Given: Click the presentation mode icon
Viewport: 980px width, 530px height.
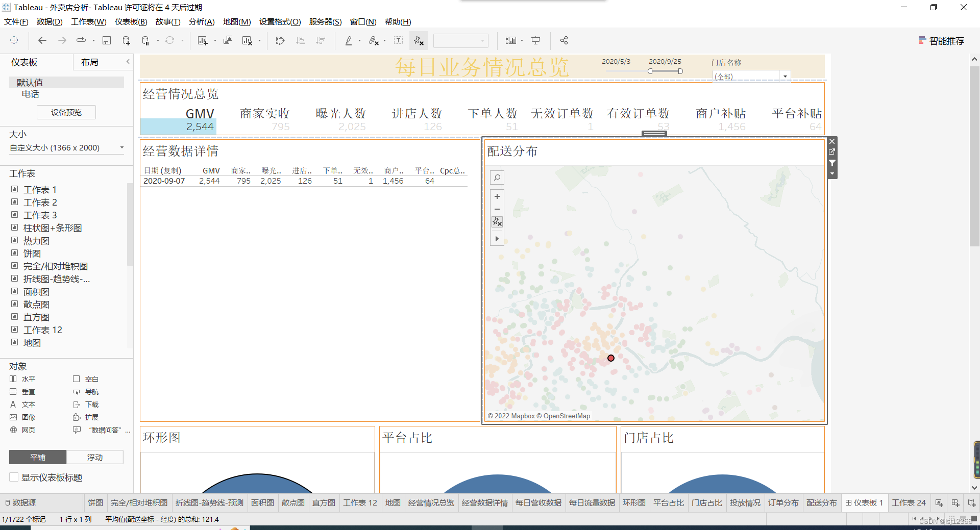Looking at the screenshot, I should 536,40.
